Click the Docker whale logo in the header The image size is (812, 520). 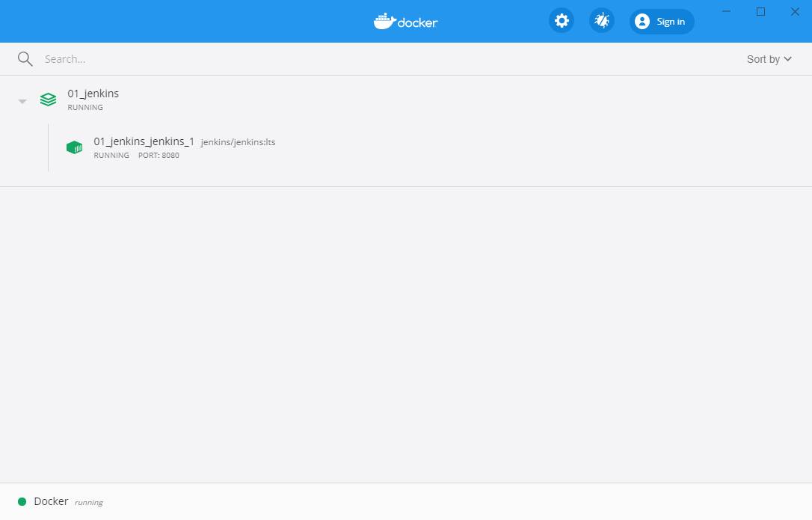[x=405, y=21]
